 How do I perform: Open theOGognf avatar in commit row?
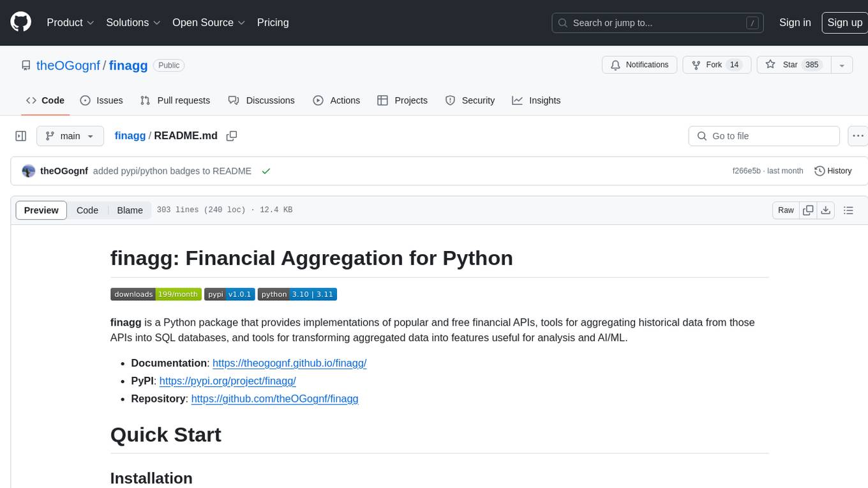[x=29, y=171]
